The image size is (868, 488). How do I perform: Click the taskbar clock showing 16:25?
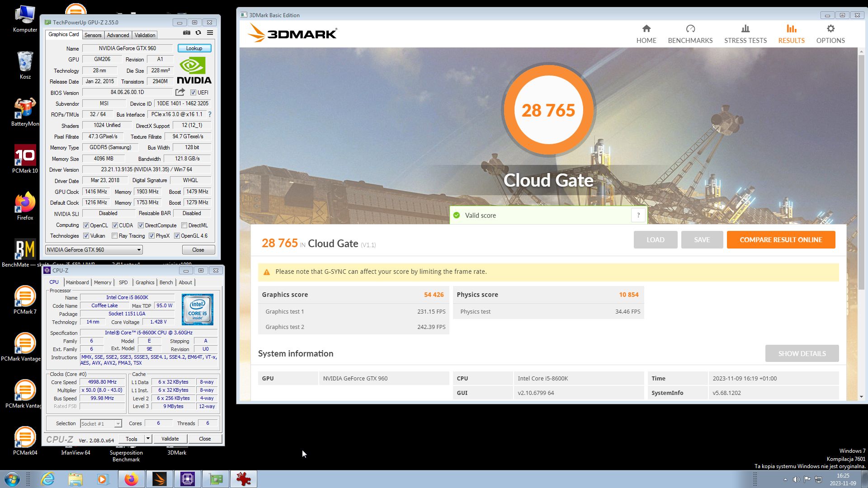pyautogui.click(x=843, y=479)
